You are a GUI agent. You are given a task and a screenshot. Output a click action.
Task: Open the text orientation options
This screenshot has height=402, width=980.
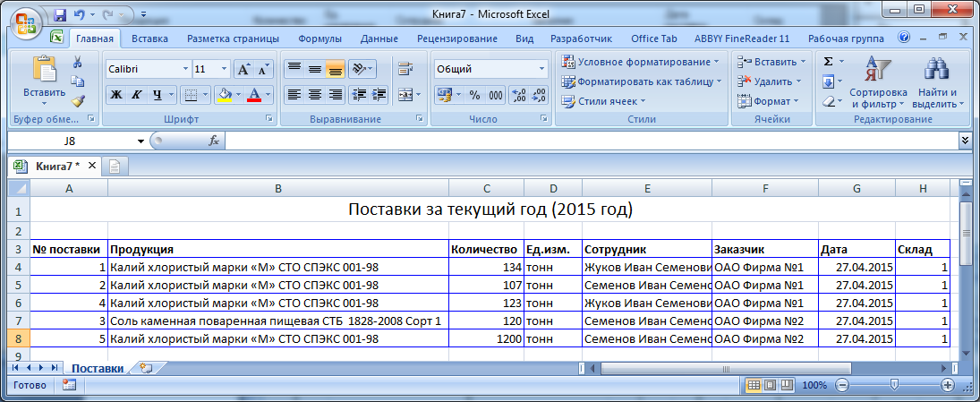click(362, 69)
